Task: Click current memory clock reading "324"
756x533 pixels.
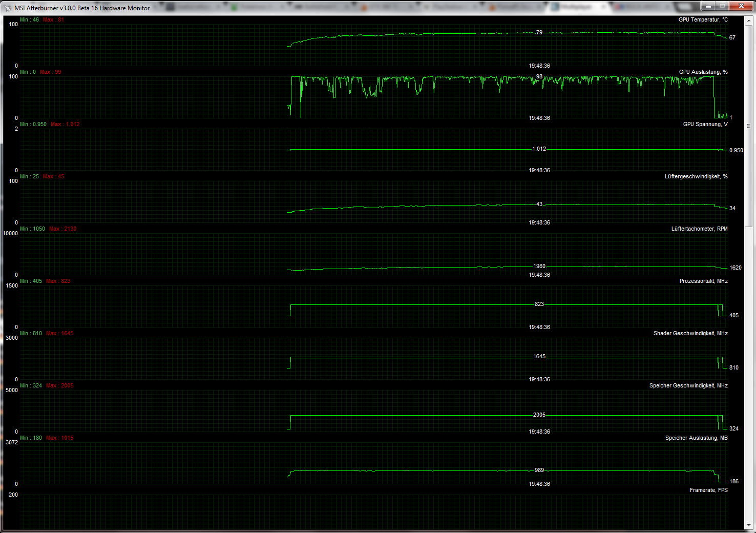Action: point(734,428)
